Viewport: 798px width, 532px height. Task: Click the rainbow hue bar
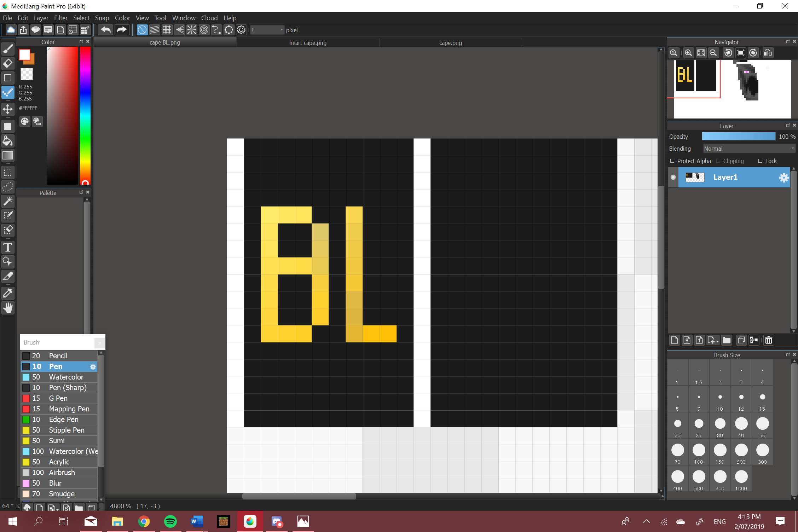tap(85, 116)
